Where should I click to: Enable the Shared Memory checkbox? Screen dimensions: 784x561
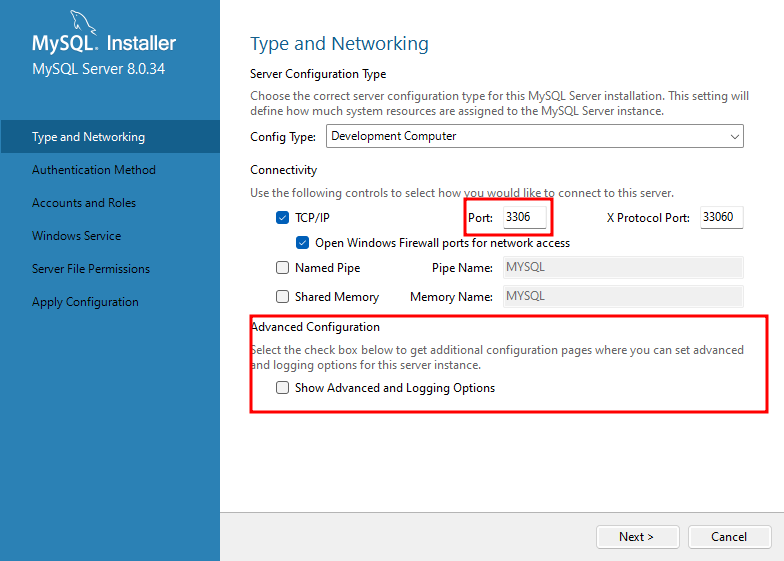[x=282, y=296]
